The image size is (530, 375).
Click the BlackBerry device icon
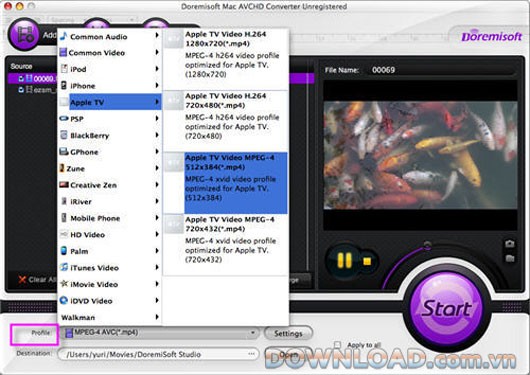pos(64,135)
